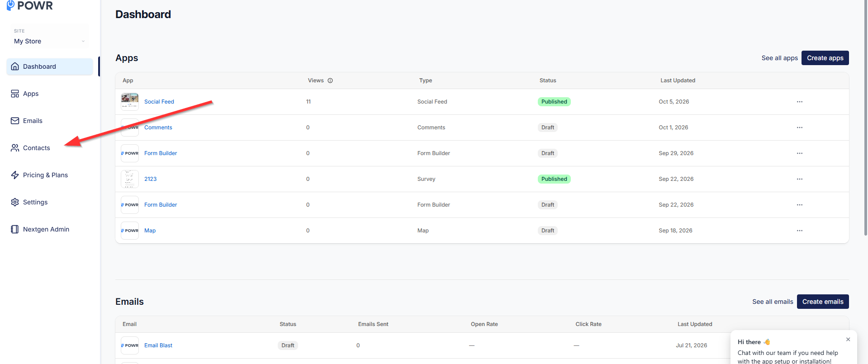Image resolution: width=868 pixels, height=364 pixels.
Task: Click the Oct 5, 2026 date cell
Action: tap(674, 102)
